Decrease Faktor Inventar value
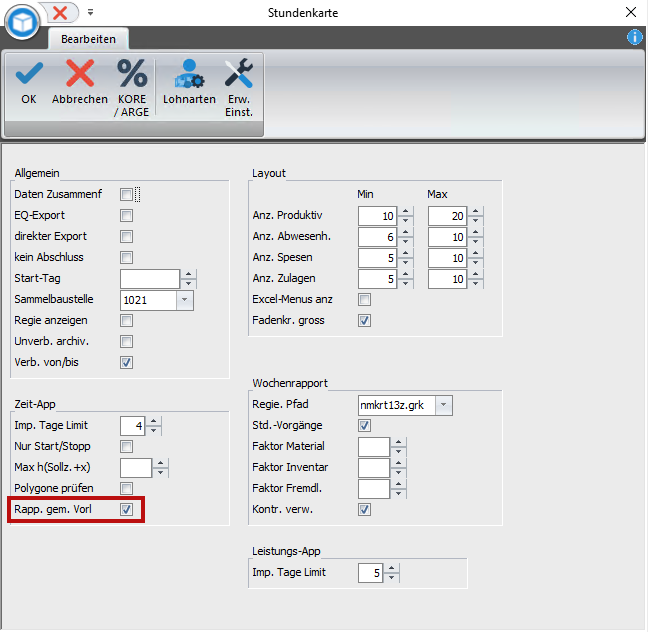648x632 pixels. point(398,473)
